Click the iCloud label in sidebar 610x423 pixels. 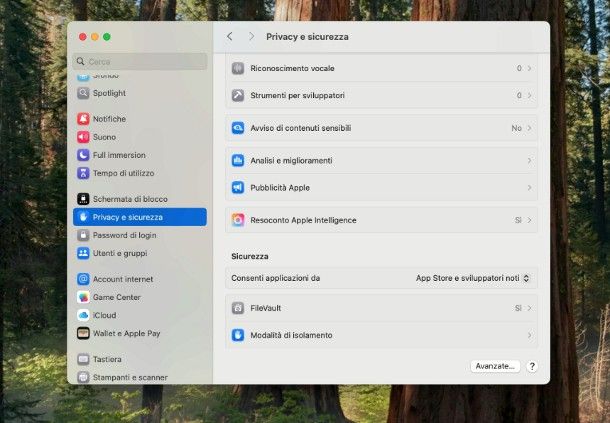104,315
